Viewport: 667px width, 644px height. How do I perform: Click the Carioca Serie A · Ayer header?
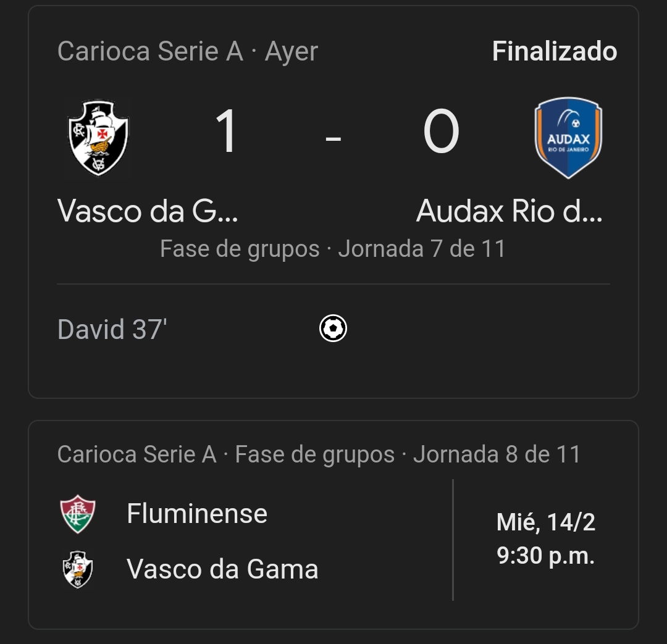point(188,51)
